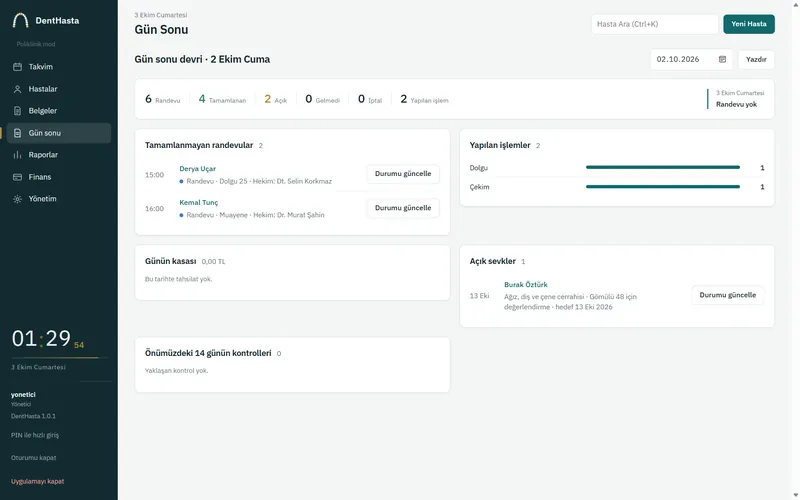Click the DentHasta arch logo icon
The width and height of the screenshot is (800, 500).
20,20
